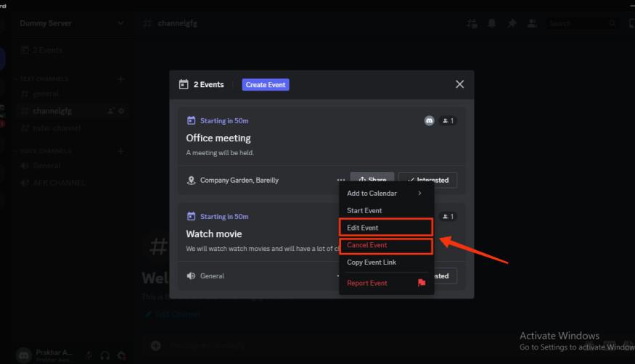
Task: Click Copy Event Link menu item
Action: tap(386, 262)
